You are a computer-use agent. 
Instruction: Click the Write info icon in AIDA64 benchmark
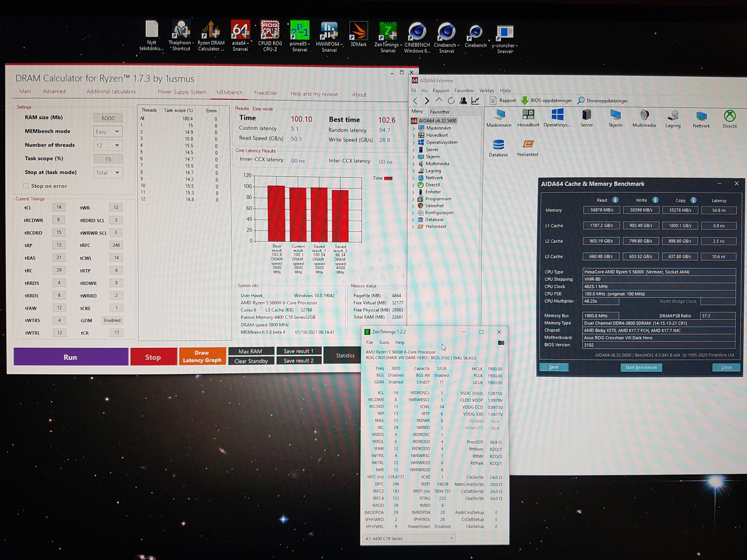click(x=655, y=200)
